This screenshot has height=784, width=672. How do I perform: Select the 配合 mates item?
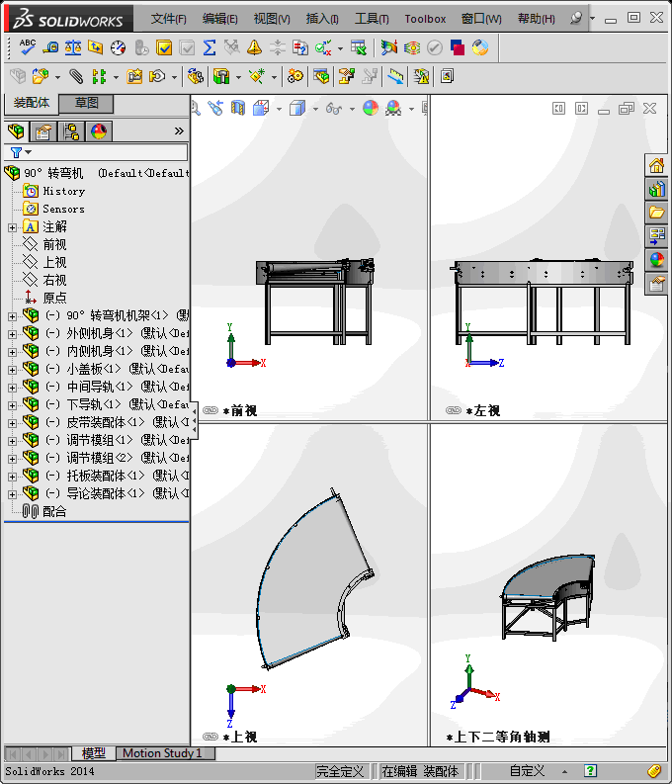click(x=54, y=511)
